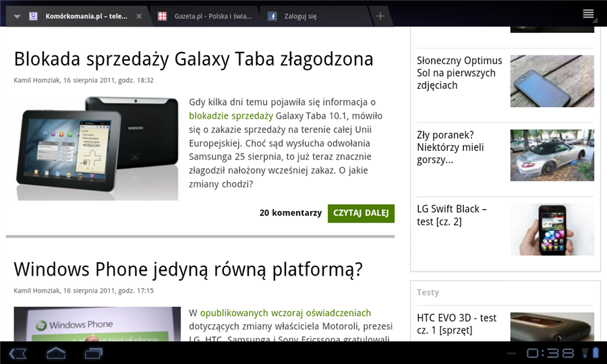Open the Blokada sprzedaży Galaxy Taba złagodzona headline
Viewport: 607px width, 364px height.
194,59
